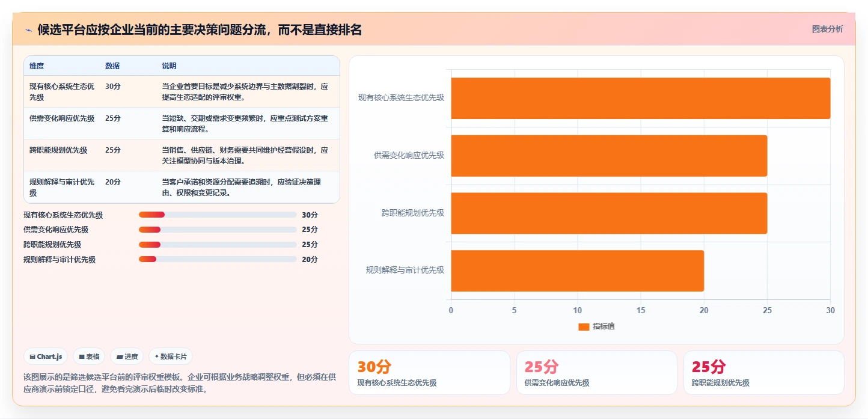Click the 维度 column header
The image size is (868, 419).
[x=37, y=66]
